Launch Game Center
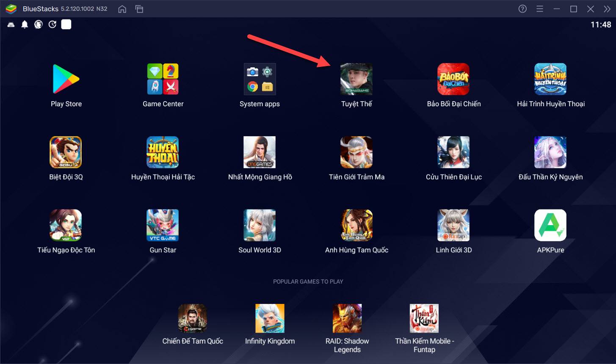The width and height of the screenshot is (616, 364). pyautogui.click(x=163, y=79)
